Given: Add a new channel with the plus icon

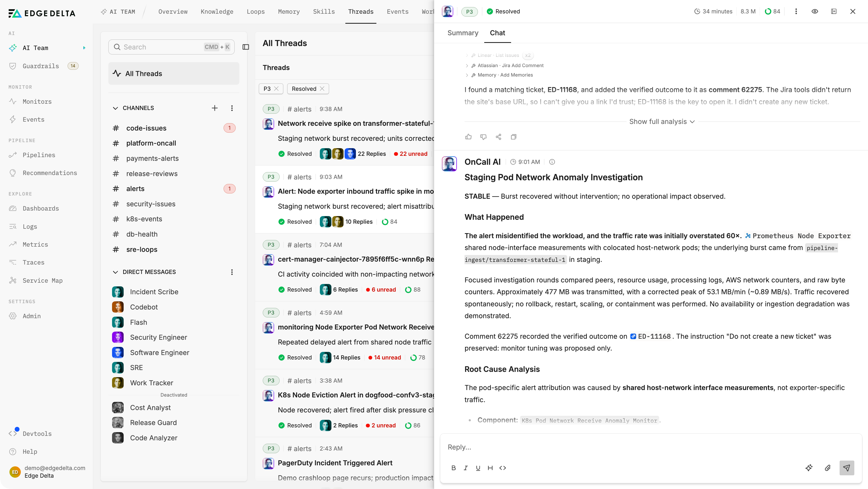Looking at the screenshot, I should tap(215, 108).
